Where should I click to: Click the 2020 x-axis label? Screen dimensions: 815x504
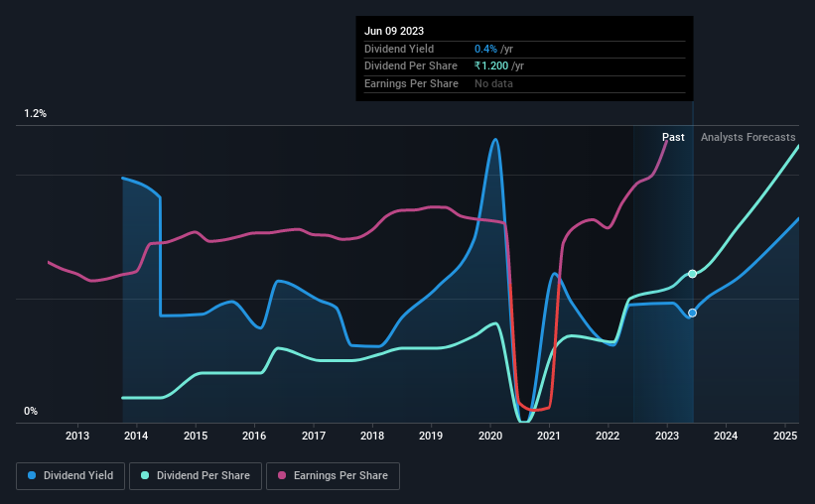pyautogui.click(x=490, y=436)
